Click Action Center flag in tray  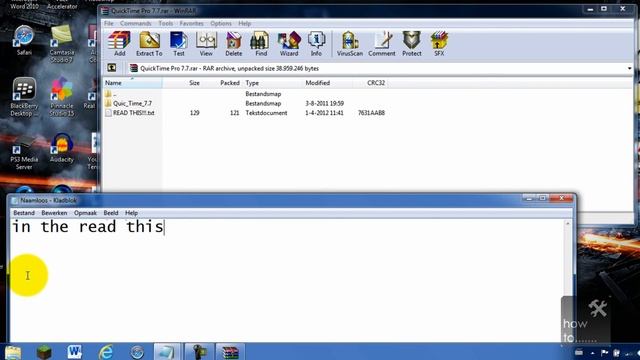coord(604,353)
